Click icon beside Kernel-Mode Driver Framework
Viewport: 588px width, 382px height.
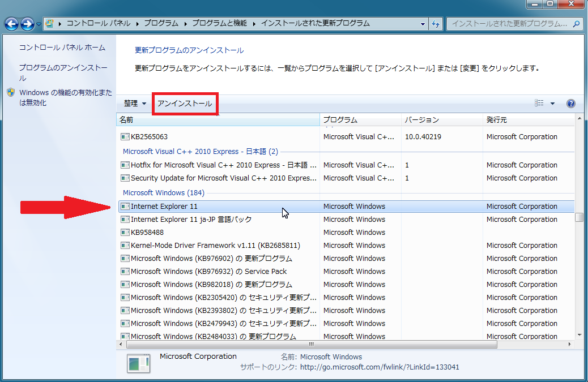point(125,246)
